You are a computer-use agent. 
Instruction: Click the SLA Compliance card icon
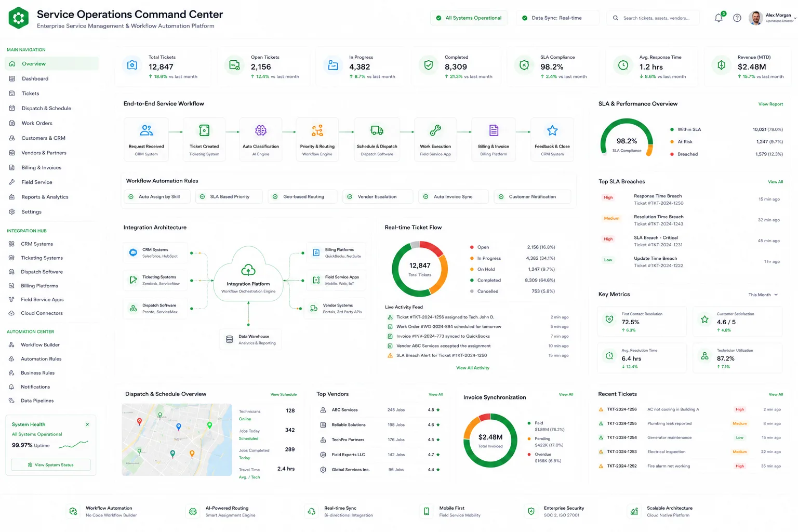click(x=524, y=65)
